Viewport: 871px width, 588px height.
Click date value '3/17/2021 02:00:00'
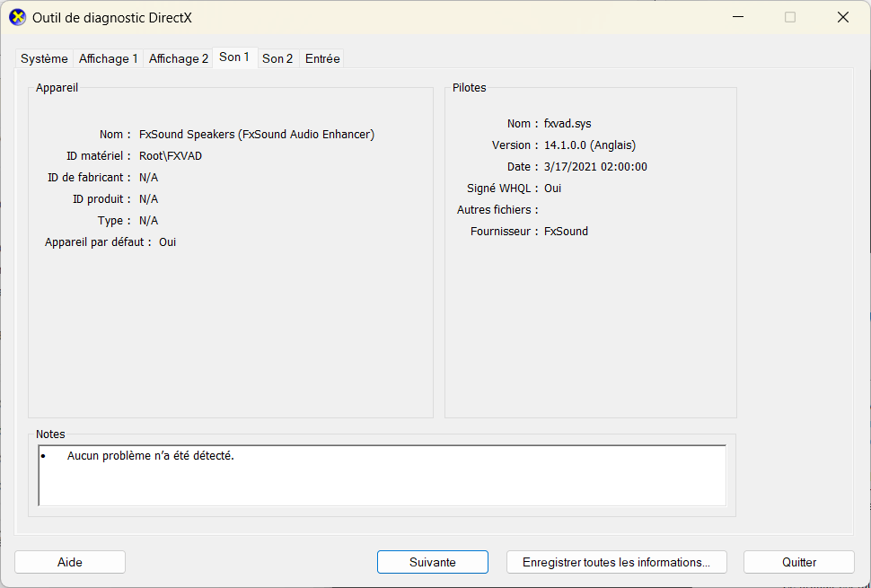click(x=595, y=167)
